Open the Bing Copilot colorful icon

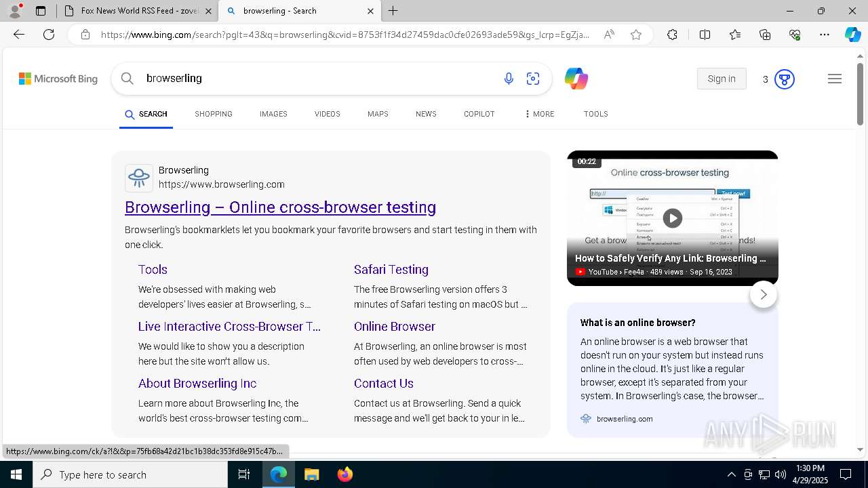point(576,79)
